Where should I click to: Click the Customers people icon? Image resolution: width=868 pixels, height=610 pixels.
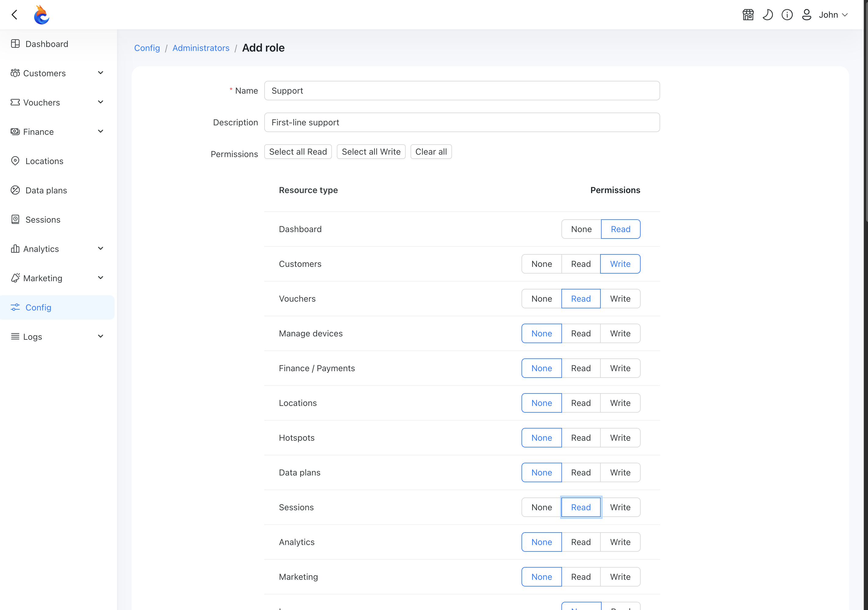click(15, 73)
